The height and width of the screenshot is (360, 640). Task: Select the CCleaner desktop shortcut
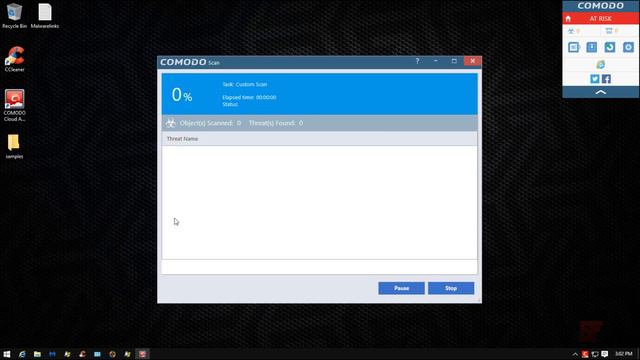14,59
